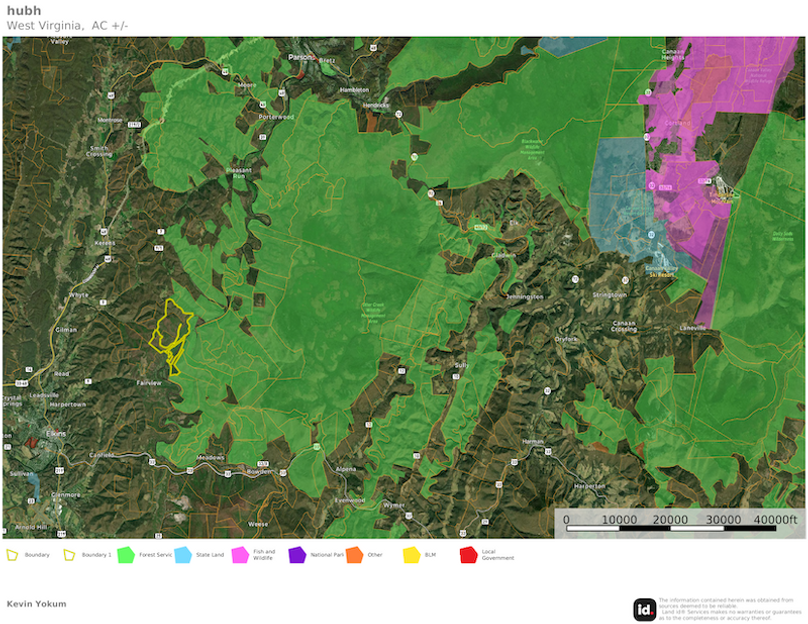Click the Elkins town label on map
The height and width of the screenshot is (624, 808).
click(x=57, y=434)
